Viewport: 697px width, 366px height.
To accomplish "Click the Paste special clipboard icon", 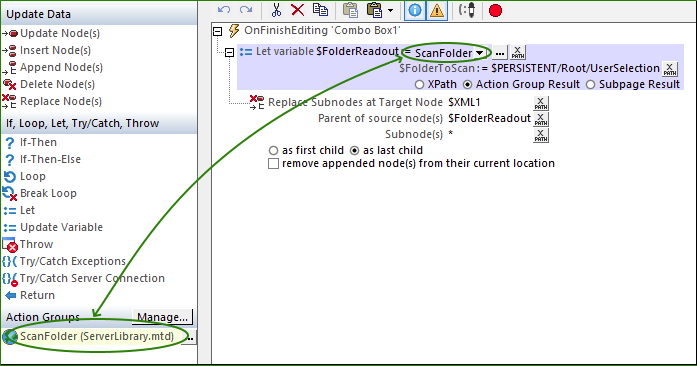I will tap(375, 10).
